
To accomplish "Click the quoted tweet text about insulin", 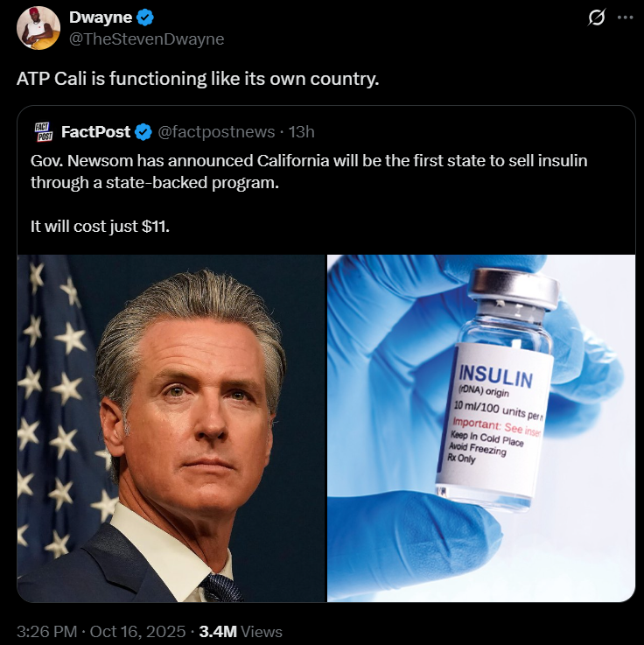I will click(x=309, y=172).
